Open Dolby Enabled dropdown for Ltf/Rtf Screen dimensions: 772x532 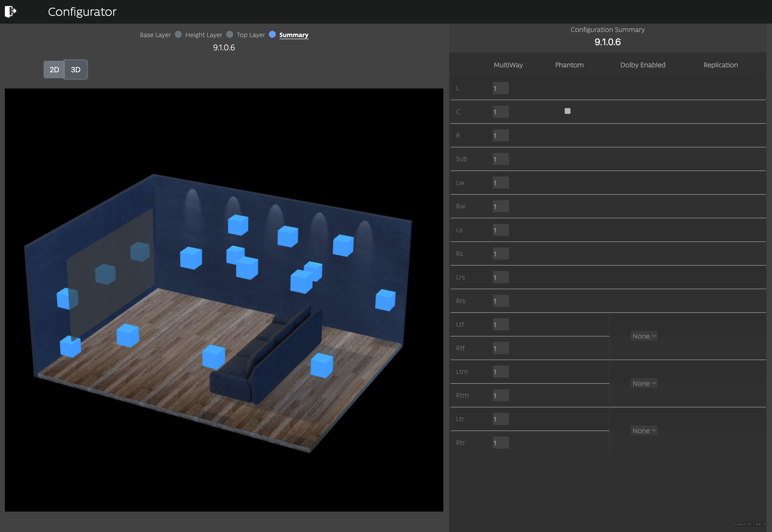pyautogui.click(x=644, y=336)
